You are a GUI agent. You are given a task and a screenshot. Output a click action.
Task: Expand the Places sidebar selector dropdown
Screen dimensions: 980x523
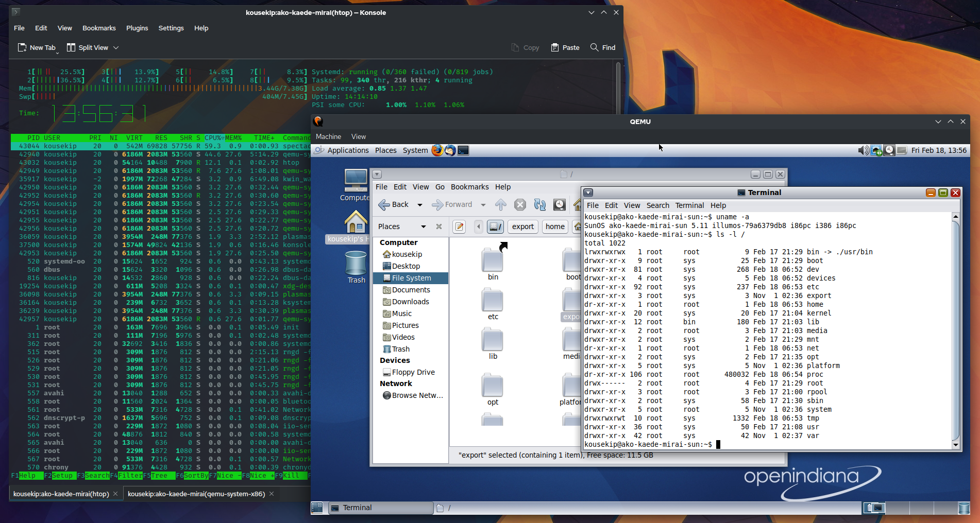tap(423, 226)
